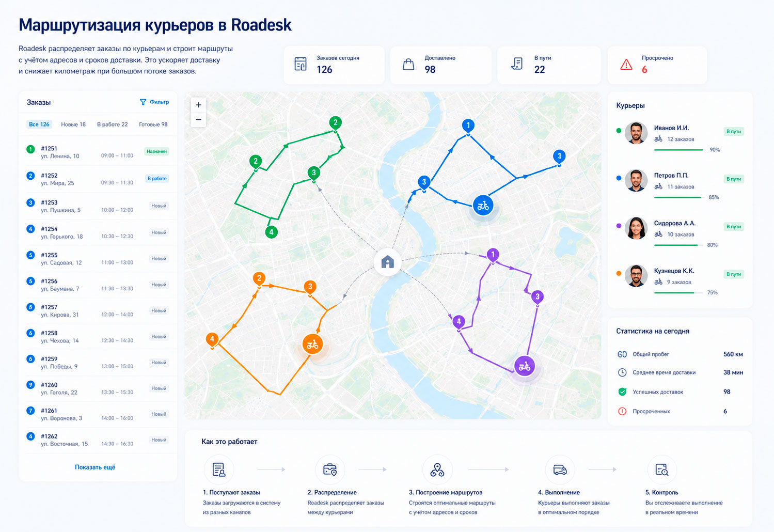
Task: Select order row 'ул. Воронова, 3'
Action: coord(97,414)
